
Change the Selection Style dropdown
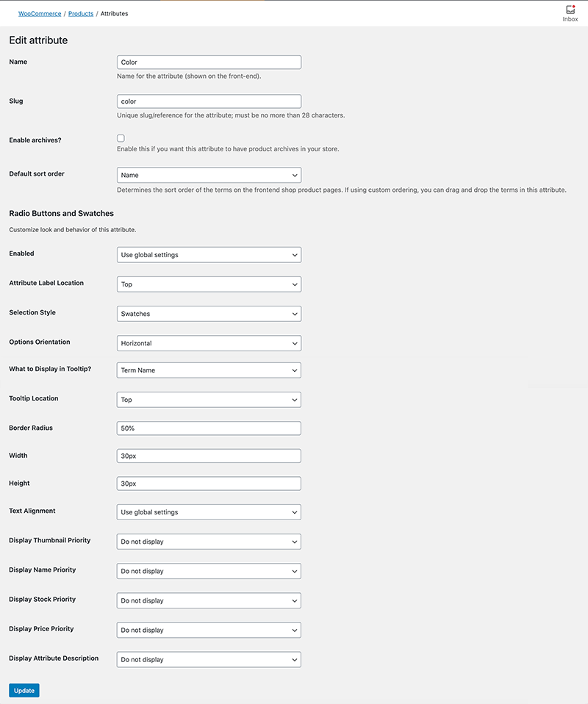coord(209,314)
